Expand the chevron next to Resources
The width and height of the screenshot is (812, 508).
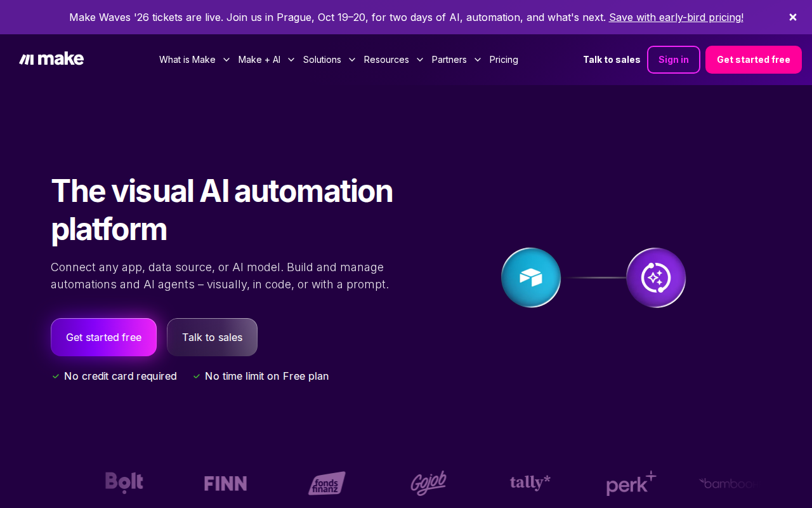[x=420, y=60]
